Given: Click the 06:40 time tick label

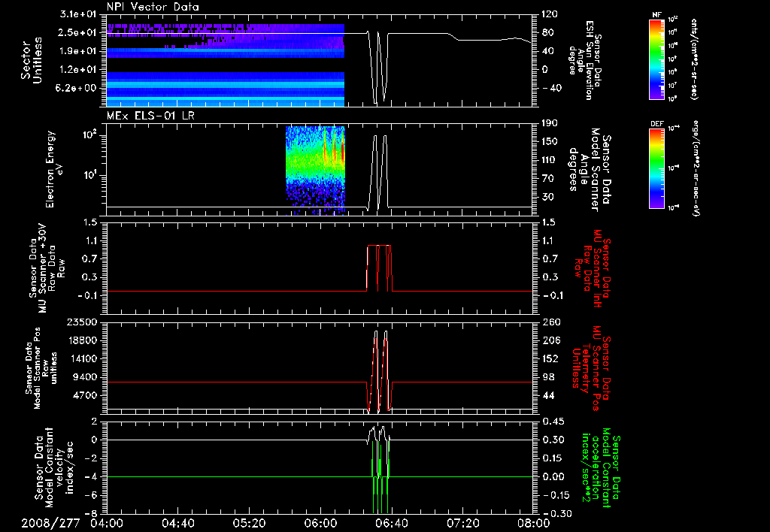Looking at the screenshot, I should [x=391, y=523].
